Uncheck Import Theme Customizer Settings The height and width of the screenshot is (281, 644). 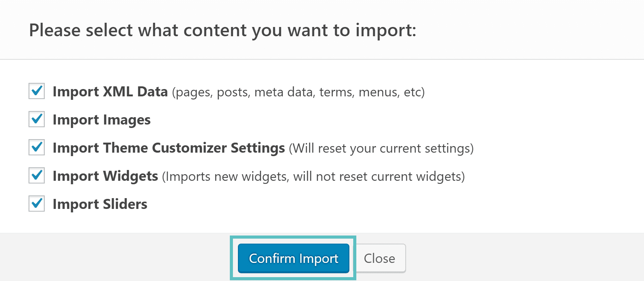[x=36, y=147]
